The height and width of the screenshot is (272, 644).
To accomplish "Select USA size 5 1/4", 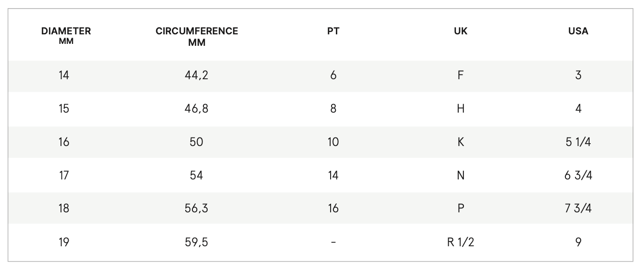I will click(x=578, y=142).
